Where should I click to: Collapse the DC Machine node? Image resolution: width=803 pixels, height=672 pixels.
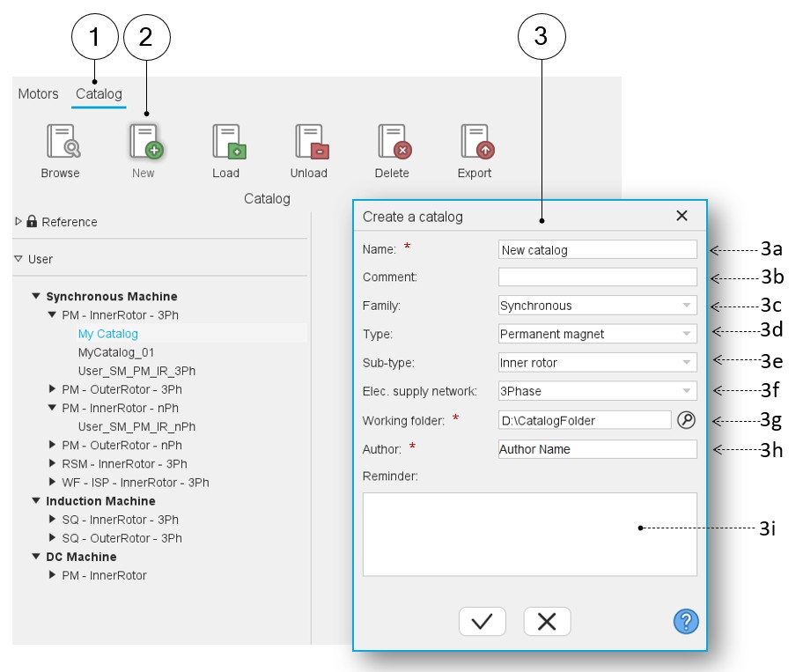click(36, 557)
